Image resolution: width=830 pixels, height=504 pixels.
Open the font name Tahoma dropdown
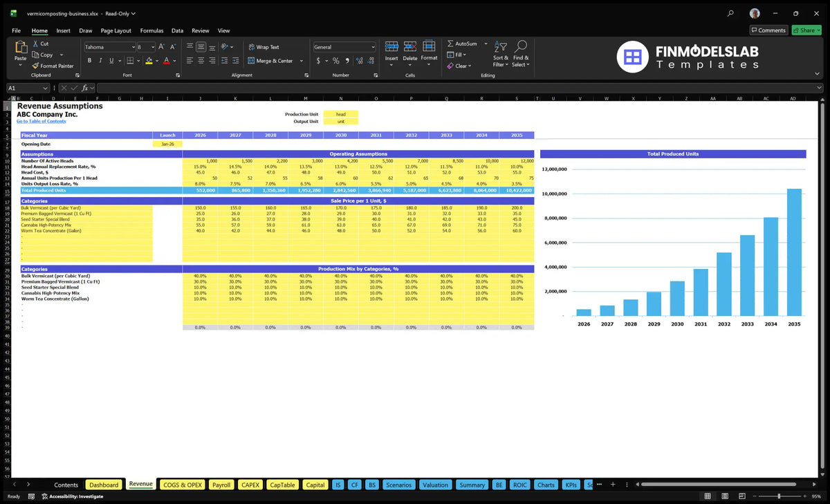(132, 47)
